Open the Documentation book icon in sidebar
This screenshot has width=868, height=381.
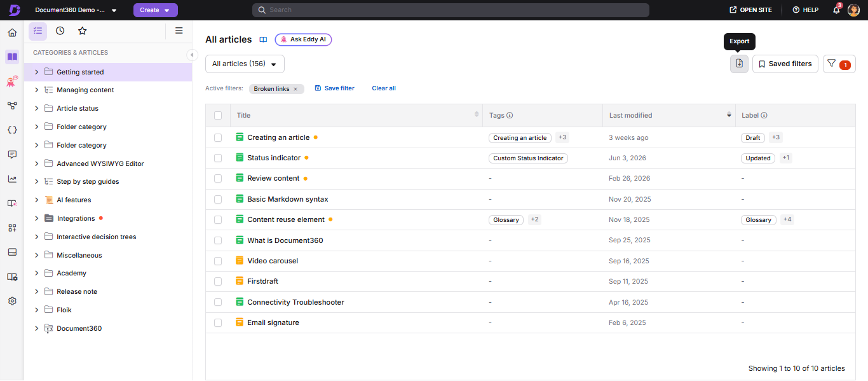[x=12, y=57]
